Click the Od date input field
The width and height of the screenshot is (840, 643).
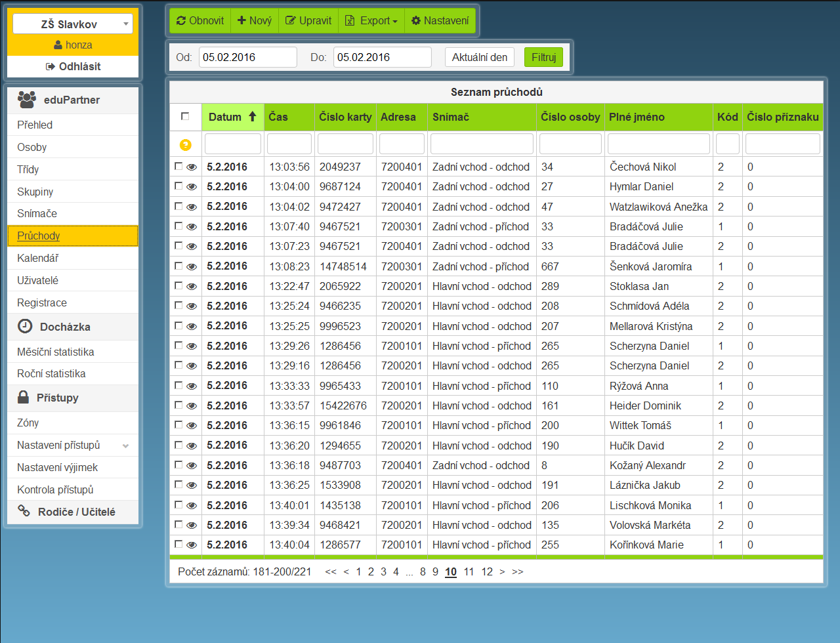pos(247,57)
